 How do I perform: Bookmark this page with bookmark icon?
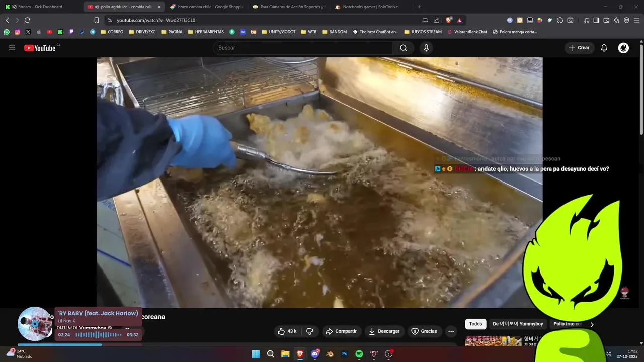(97, 20)
